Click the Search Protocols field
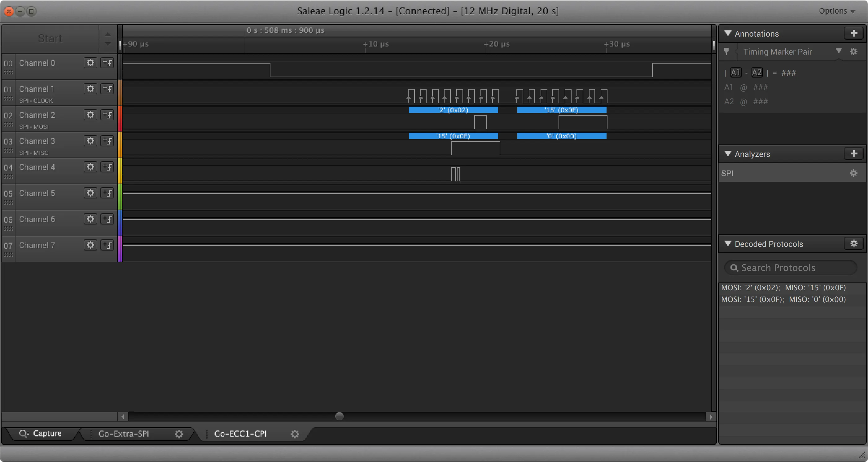The height and width of the screenshot is (462, 868). [790, 268]
